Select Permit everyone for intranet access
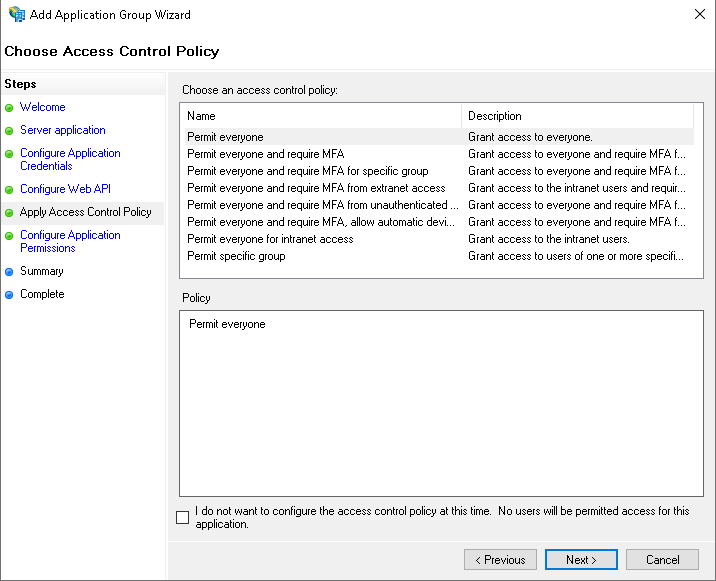This screenshot has width=716, height=581. 270,239
